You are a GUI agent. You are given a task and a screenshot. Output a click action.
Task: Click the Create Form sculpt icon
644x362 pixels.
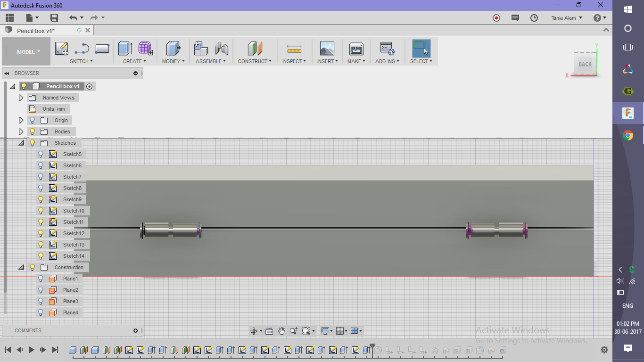click(x=145, y=48)
